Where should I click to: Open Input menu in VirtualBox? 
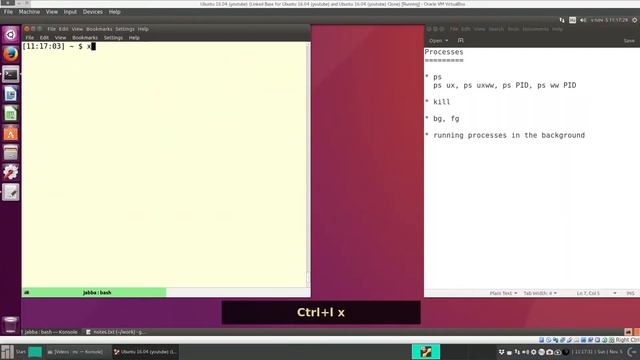[70, 12]
